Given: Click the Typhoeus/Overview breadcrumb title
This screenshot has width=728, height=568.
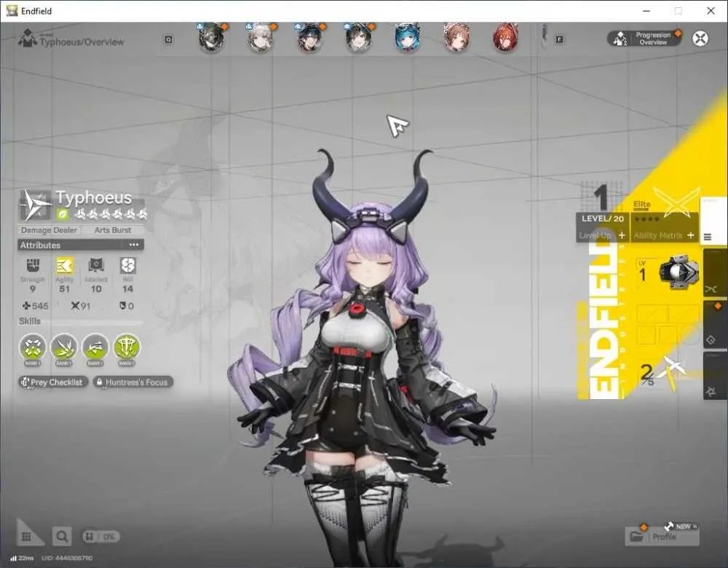Looking at the screenshot, I should [82, 42].
